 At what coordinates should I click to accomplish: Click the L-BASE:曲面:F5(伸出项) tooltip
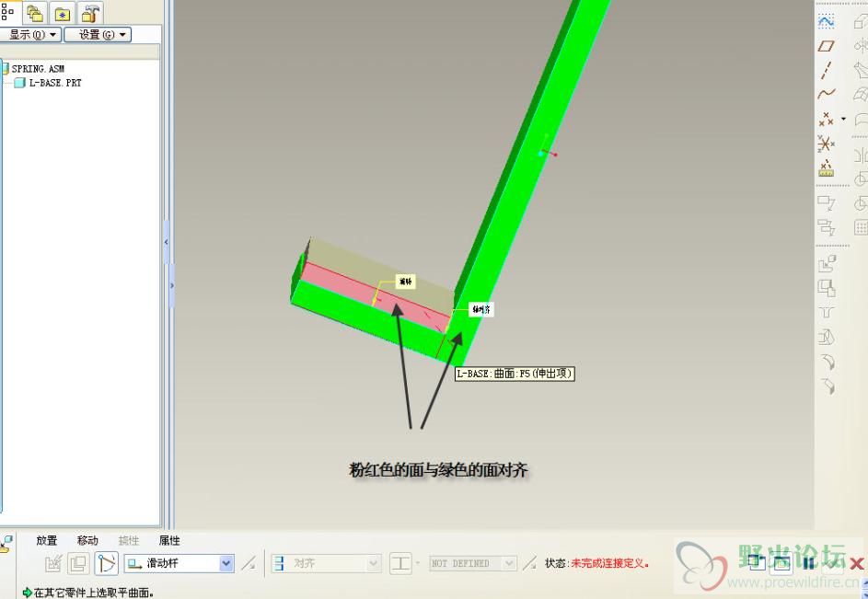[x=515, y=374]
